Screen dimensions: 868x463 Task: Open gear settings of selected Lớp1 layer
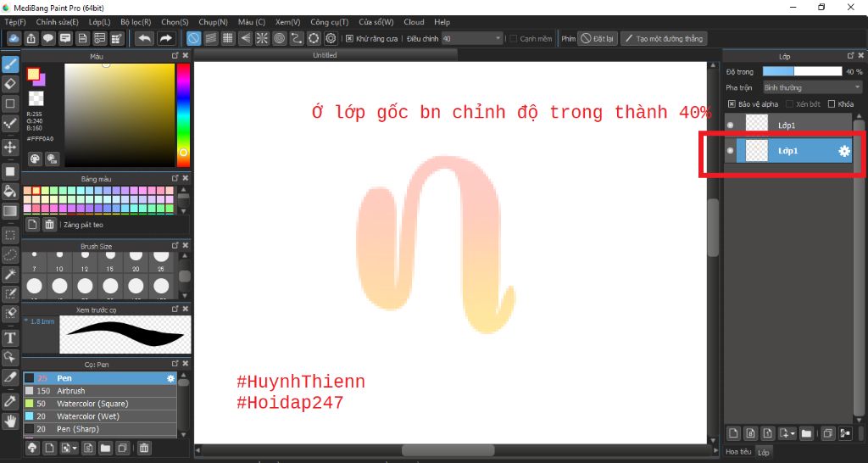pyautogui.click(x=844, y=151)
